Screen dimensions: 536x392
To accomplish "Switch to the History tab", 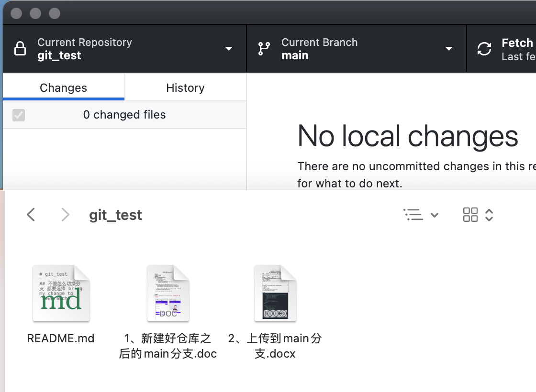I will (x=185, y=87).
